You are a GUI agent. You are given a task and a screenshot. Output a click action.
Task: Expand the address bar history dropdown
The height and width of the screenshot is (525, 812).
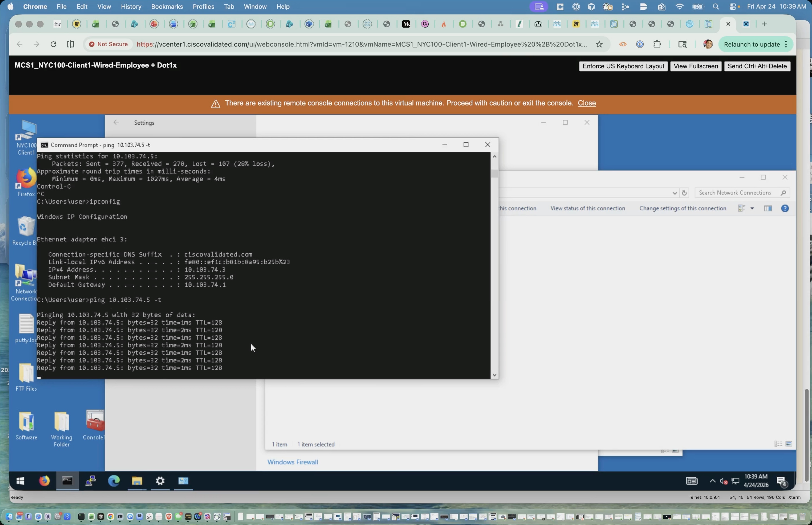pyautogui.click(x=674, y=193)
